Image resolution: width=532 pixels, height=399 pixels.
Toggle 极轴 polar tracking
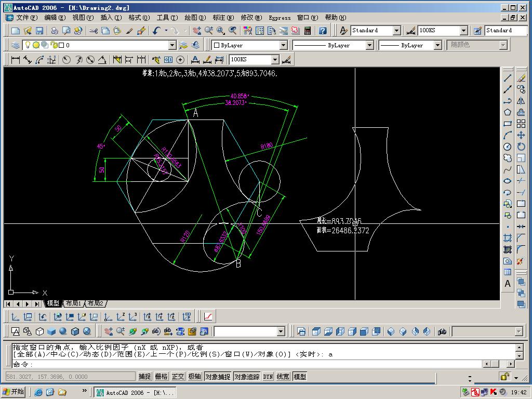click(195, 376)
